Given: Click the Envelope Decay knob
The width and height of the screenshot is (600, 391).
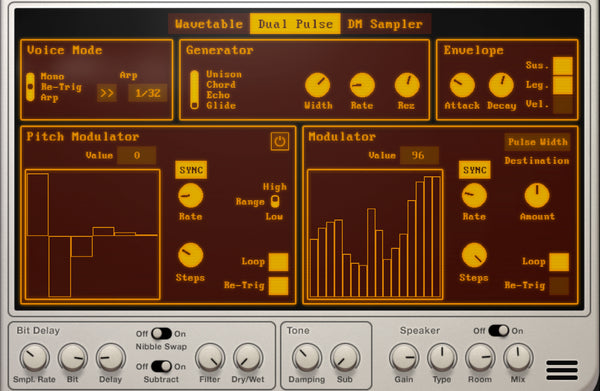Looking at the screenshot, I should coord(501,85).
